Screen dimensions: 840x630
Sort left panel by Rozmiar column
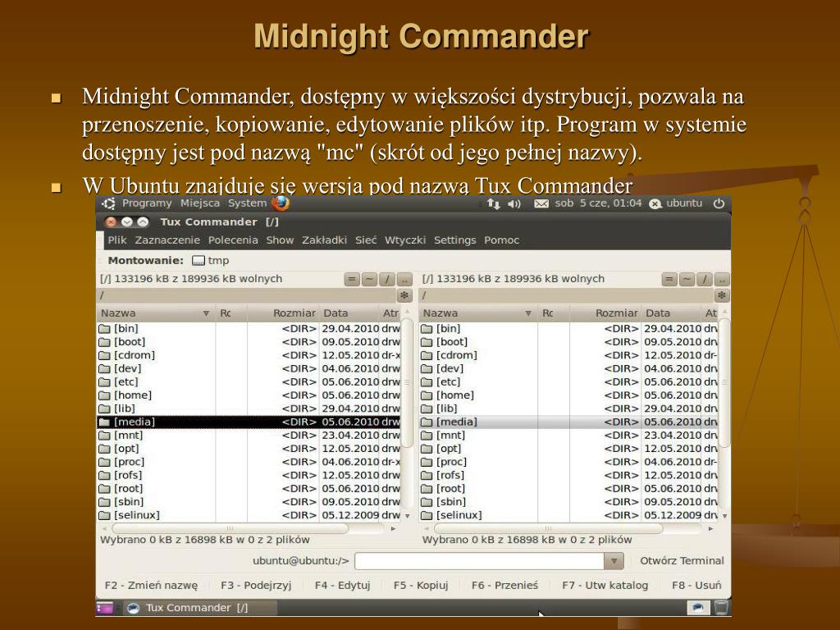coord(283,313)
